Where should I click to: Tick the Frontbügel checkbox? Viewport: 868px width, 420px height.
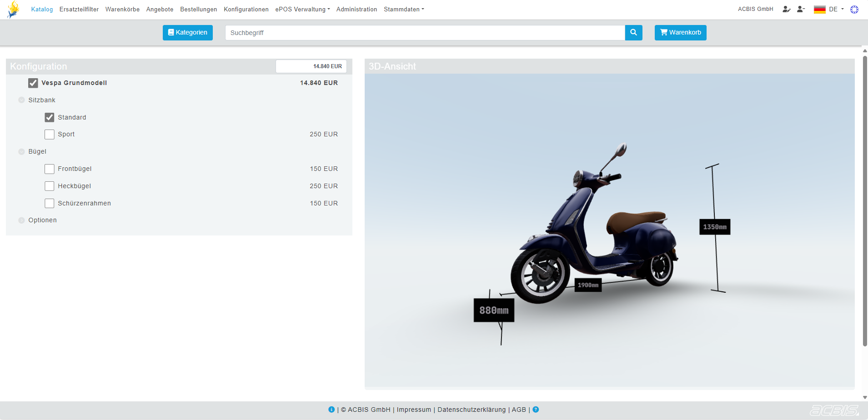50,169
